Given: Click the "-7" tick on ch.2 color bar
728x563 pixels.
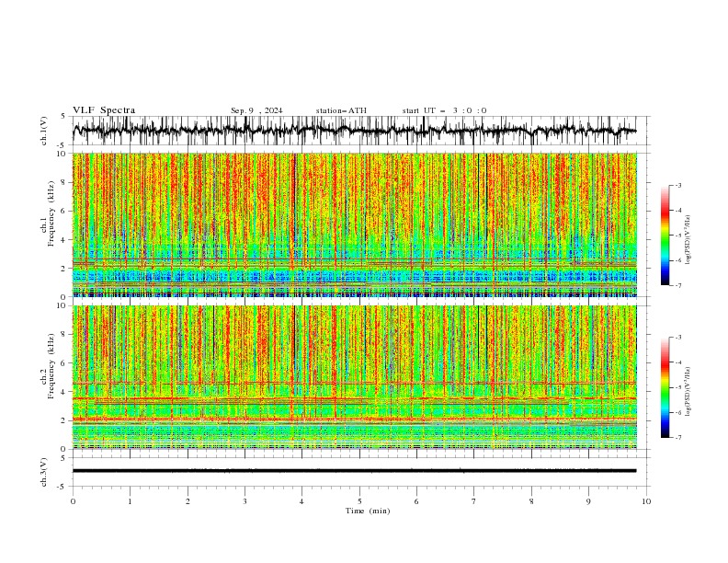Looking at the screenshot, I should tap(678, 438).
